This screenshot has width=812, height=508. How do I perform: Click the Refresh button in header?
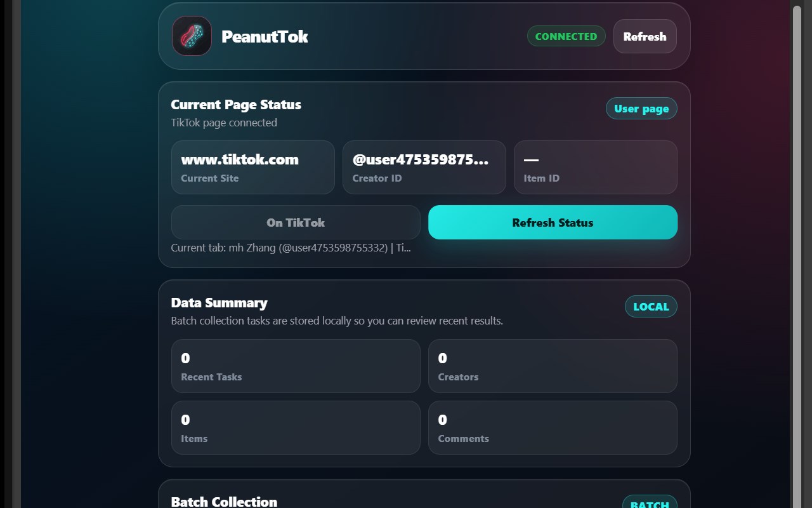point(645,36)
